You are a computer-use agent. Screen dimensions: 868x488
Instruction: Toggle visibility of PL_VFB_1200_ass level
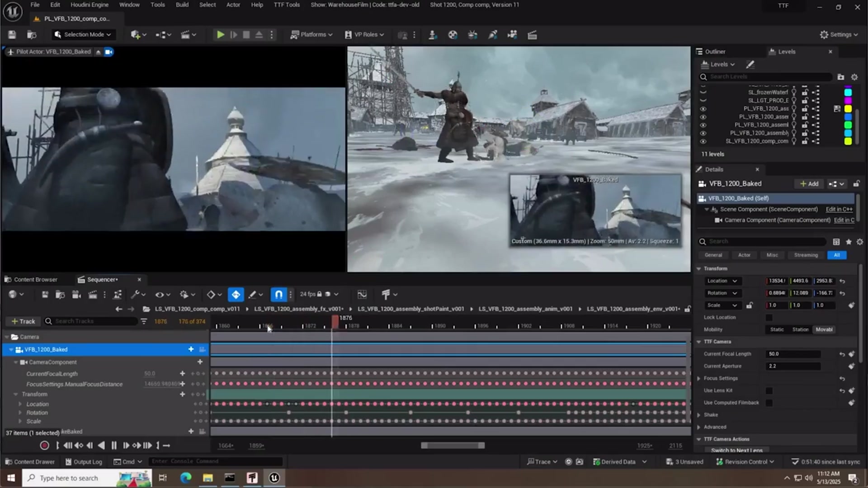703,109
